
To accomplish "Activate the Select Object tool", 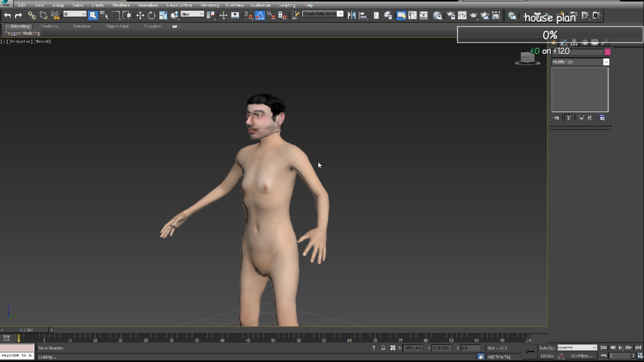I will [93, 16].
